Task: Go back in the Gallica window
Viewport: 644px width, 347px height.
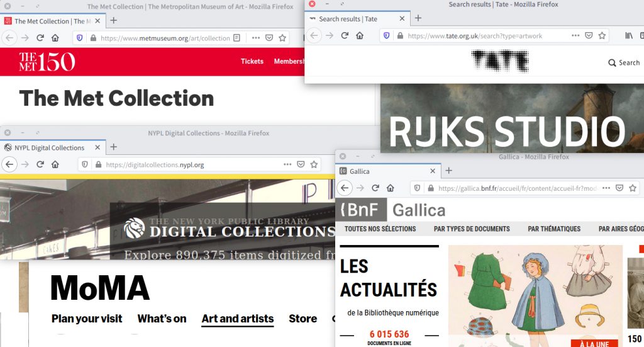Action: click(x=345, y=188)
